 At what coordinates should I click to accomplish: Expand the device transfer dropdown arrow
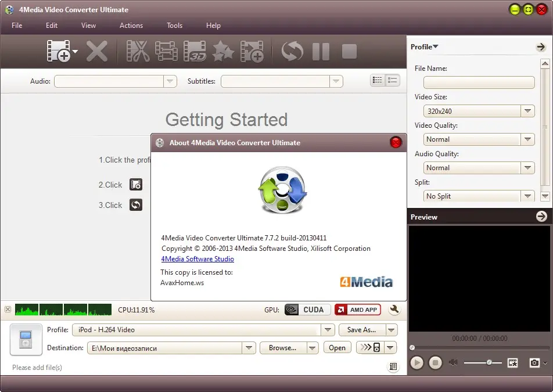coord(390,348)
